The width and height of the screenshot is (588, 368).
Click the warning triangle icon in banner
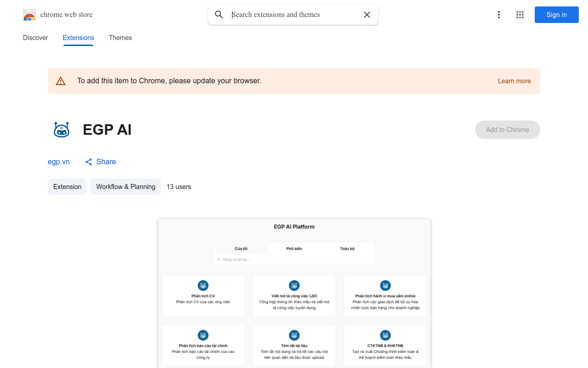61,81
